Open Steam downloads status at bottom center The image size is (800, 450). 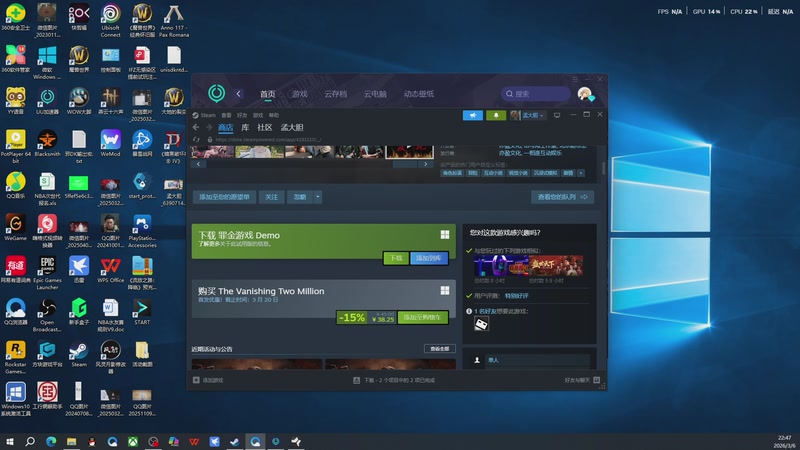click(394, 380)
